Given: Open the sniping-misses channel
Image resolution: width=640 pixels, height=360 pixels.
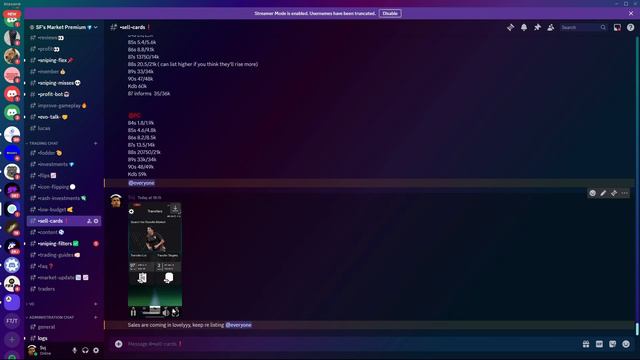Looking at the screenshot, I should click(x=64, y=83).
